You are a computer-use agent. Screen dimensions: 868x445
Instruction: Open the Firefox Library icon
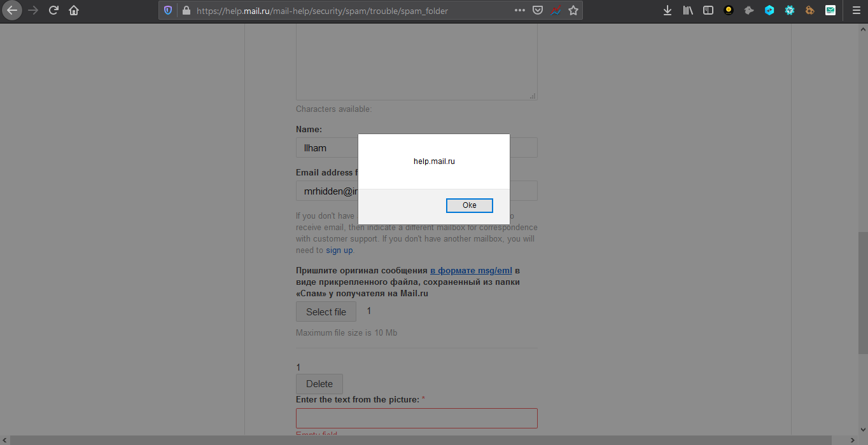click(x=688, y=10)
